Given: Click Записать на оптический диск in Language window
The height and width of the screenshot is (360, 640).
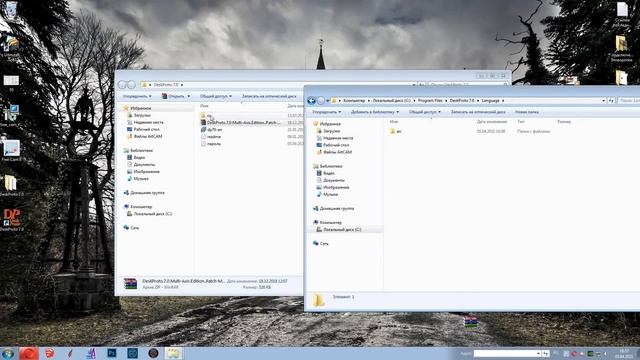Looking at the screenshot, I should click(478, 112).
